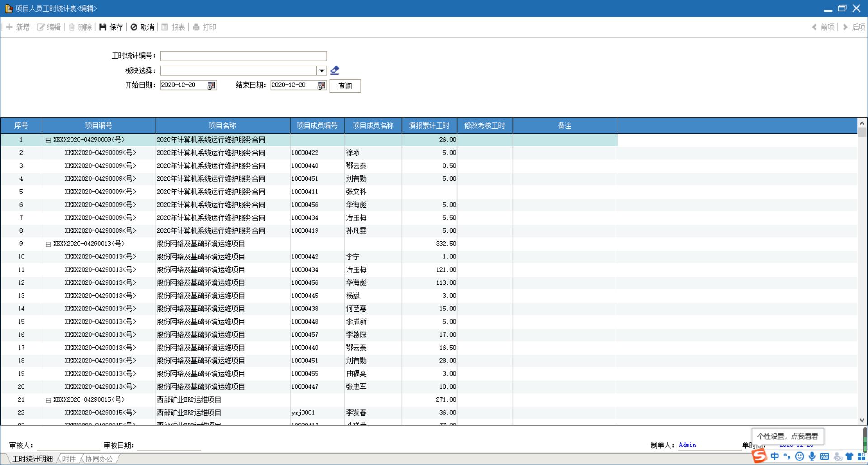The height and width of the screenshot is (465, 868).
Task: Click the Cancel (取消) toolbar icon
Action: (x=134, y=27)
